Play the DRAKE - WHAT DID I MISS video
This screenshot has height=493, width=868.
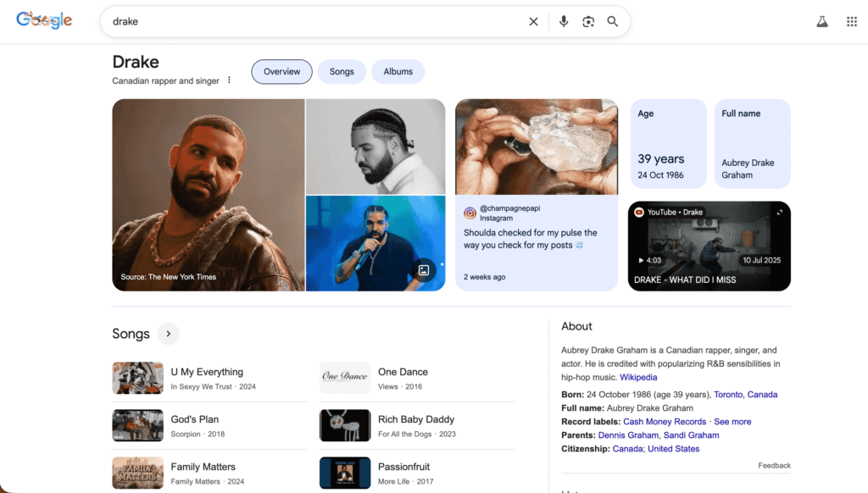tap(709, 246)
